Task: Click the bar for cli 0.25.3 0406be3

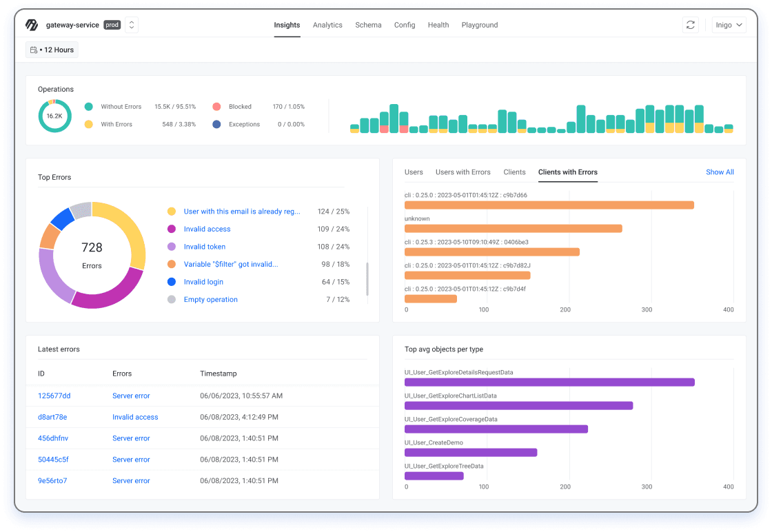Action: (x=492, y=252)
